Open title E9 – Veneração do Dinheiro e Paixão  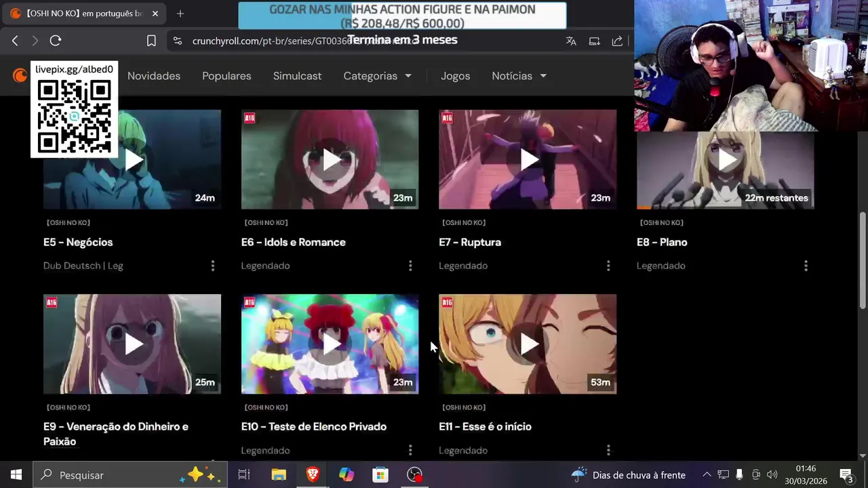[116, 434]
